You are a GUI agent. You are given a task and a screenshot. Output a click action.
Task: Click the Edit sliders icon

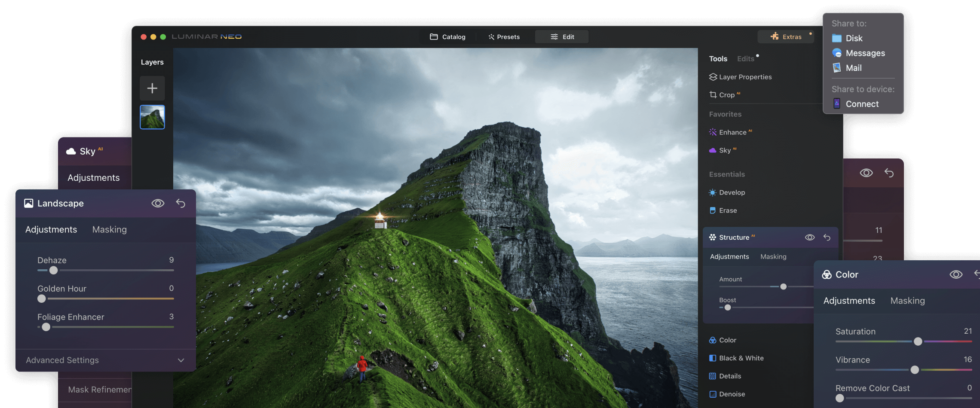[554, 37]
